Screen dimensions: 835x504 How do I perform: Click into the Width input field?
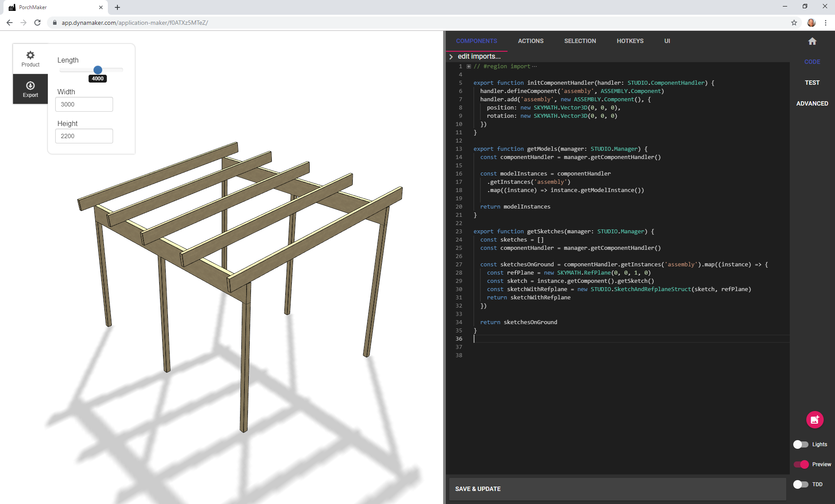[84, 104]
